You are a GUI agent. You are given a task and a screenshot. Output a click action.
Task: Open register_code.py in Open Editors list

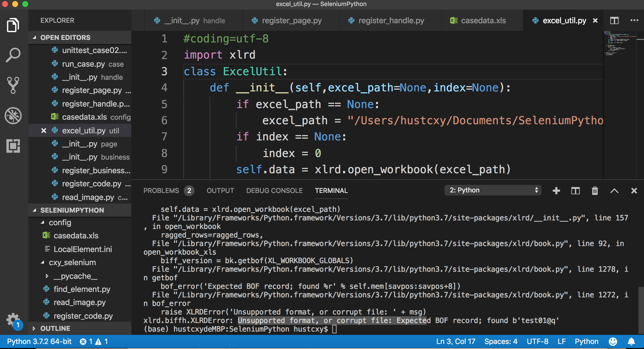[80, 184]
